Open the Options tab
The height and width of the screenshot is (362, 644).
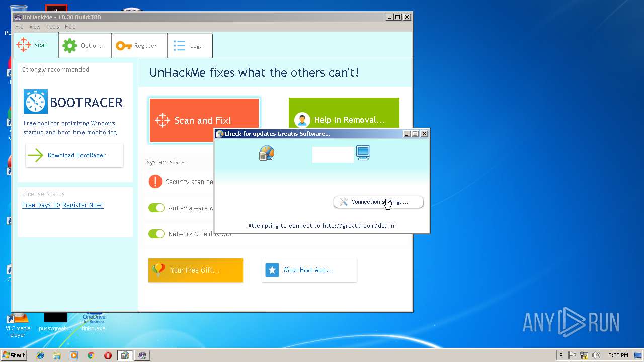coord(86,46)
